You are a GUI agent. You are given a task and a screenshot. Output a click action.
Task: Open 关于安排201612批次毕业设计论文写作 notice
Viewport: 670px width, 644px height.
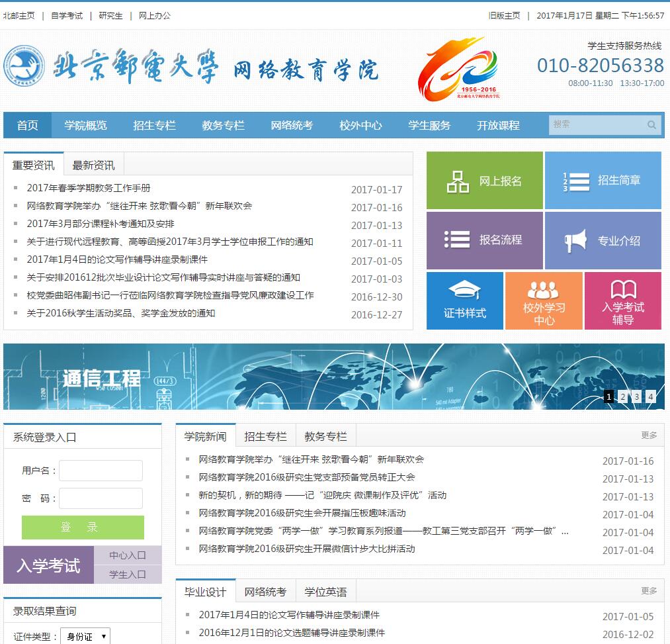(x=163, y=277)
